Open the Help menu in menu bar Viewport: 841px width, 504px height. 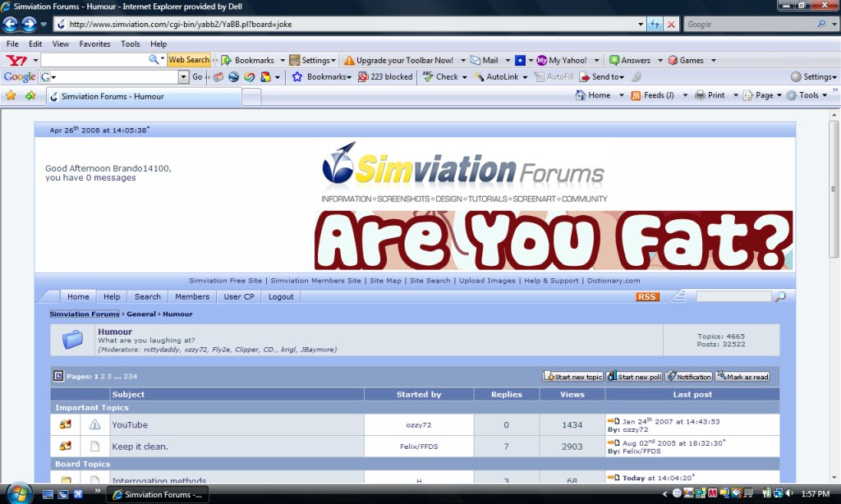point(159,44)
